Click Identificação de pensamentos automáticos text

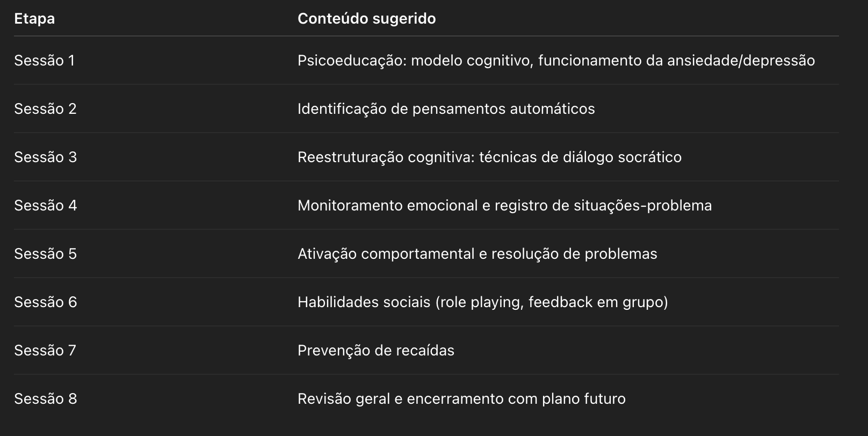pyautogui.click(x=446, y=109)
